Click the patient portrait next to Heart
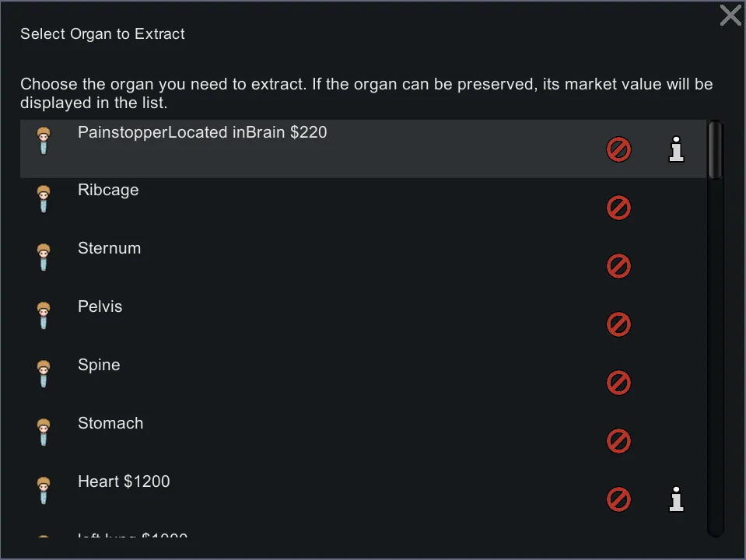Screen dimensions: 746x560 tap(44, 491)
